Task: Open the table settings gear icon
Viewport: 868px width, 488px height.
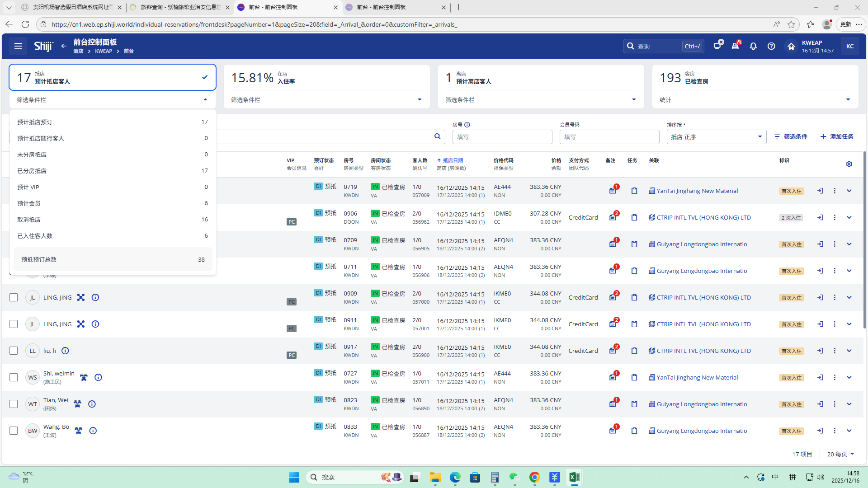Action: (x=849, y=164)
